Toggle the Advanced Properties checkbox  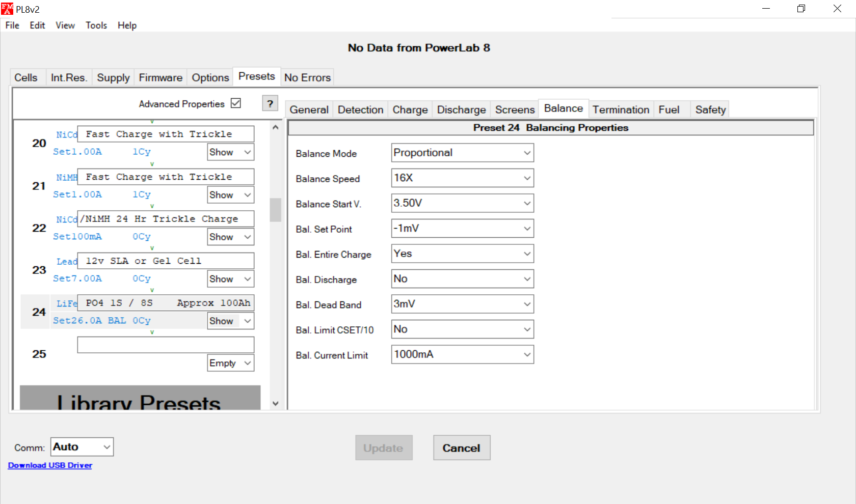236,103
